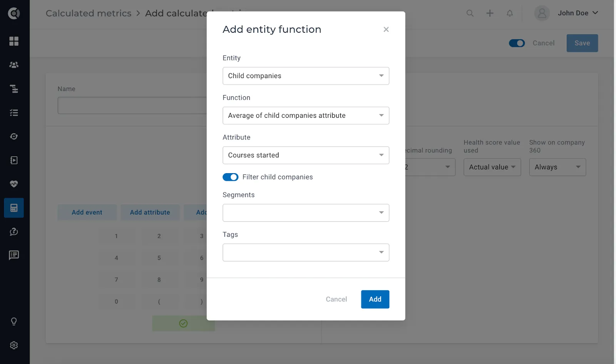Open the settings gear icon

[14, 345]
